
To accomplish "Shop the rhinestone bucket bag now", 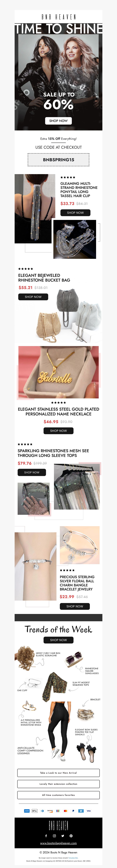I will (33, 297).
